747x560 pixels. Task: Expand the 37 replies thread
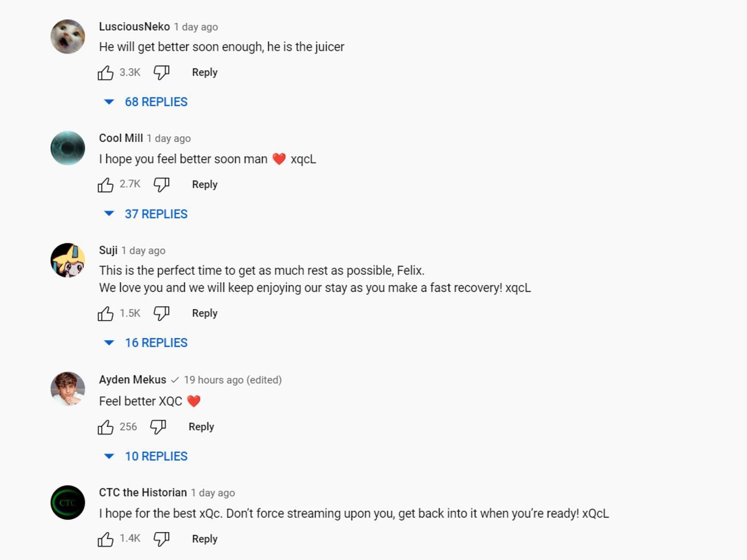click(x=156, y=214)
